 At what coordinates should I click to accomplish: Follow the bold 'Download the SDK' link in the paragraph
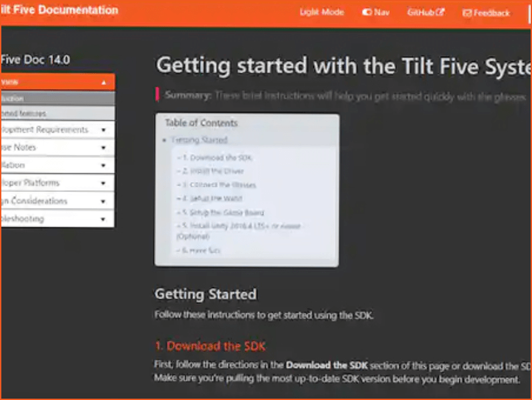(327, 365)
